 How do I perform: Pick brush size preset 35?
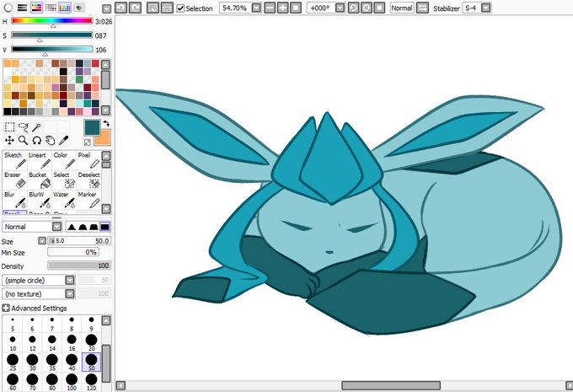pyautogui.click(x=52, y=362)
